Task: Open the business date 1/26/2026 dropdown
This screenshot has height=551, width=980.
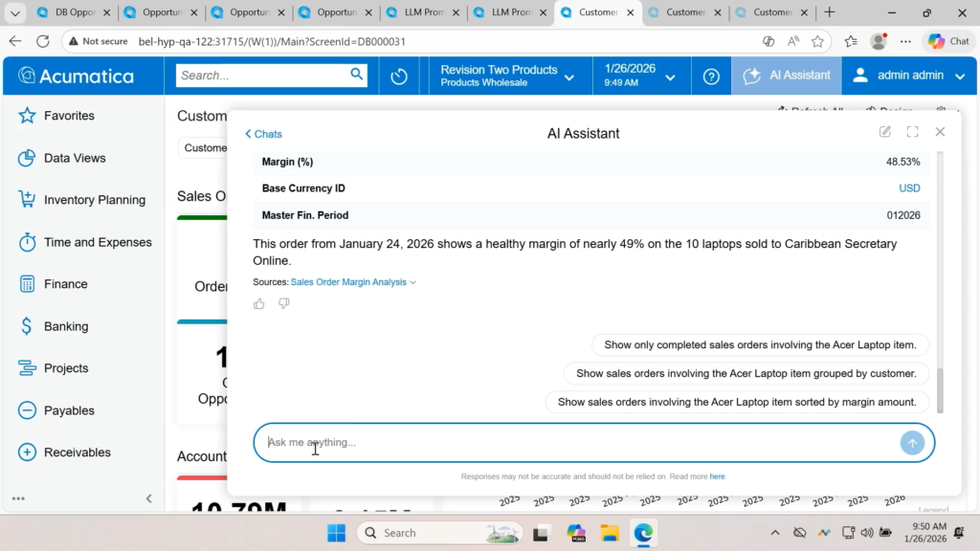Action: tap(640, 76)
